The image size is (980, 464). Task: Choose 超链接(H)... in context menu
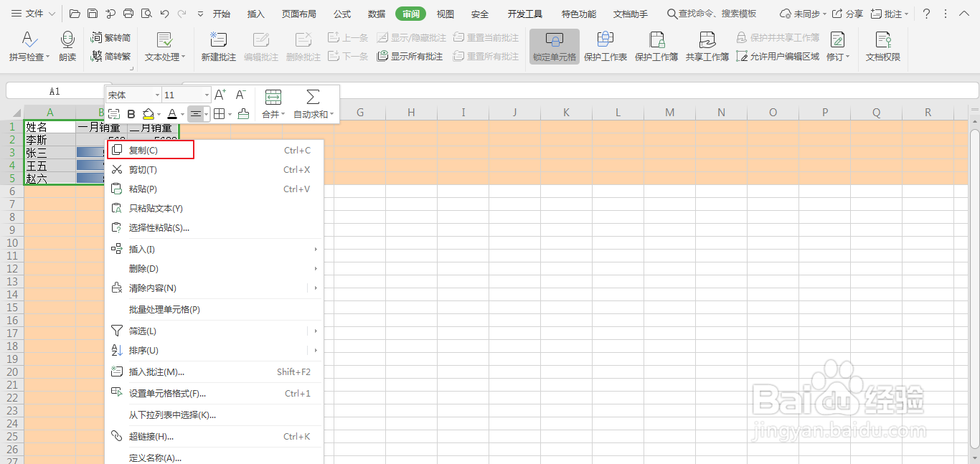[214, 437]
